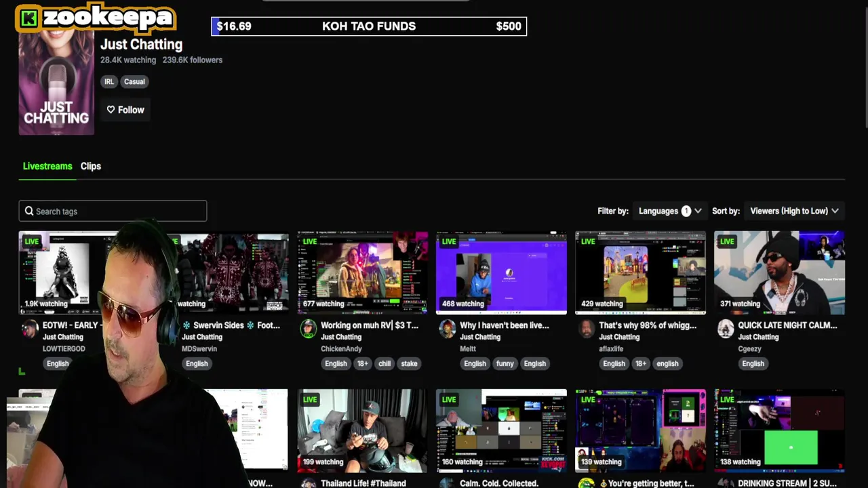Click the English tag on LOWTIERGOD's stream
Screen dimensions: 868x488
point(58,363)
